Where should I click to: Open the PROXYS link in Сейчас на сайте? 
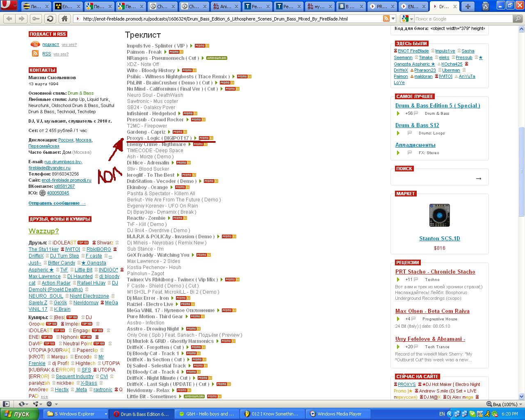pos(406,384)
